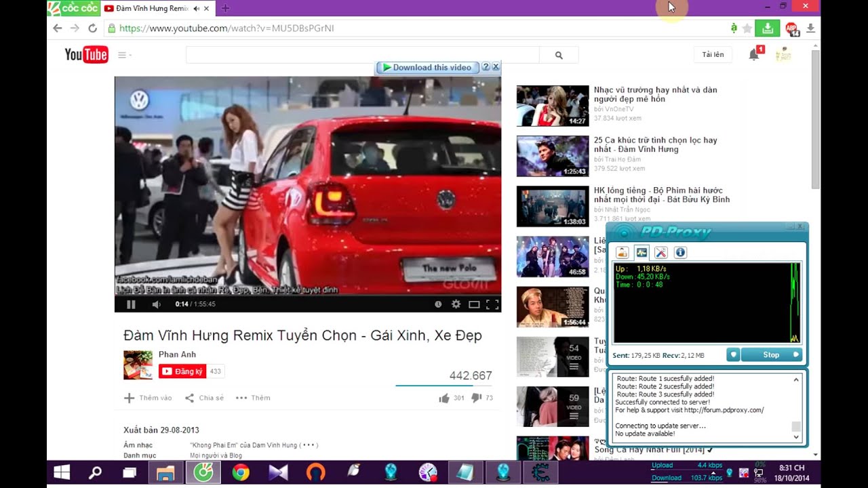Open a new browser tab
868x488 pixels.
[226, 8]
